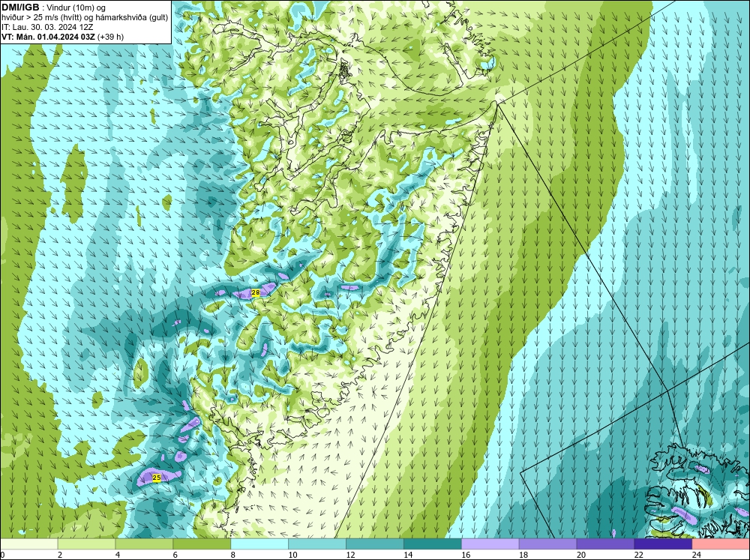This screenshot has height=560, width=750.
Task: Pick the 10–12 m/s light teal swatch
Action: click(317, 544)
